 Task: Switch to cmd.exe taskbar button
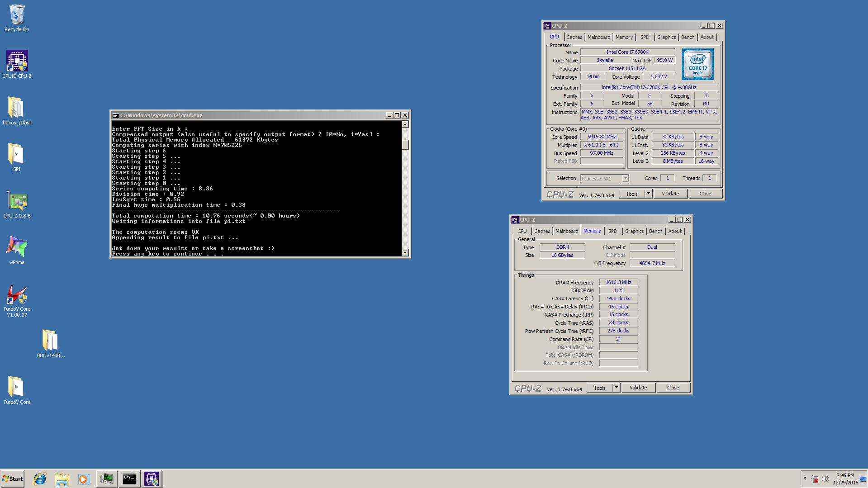click(x=129, y=479)
